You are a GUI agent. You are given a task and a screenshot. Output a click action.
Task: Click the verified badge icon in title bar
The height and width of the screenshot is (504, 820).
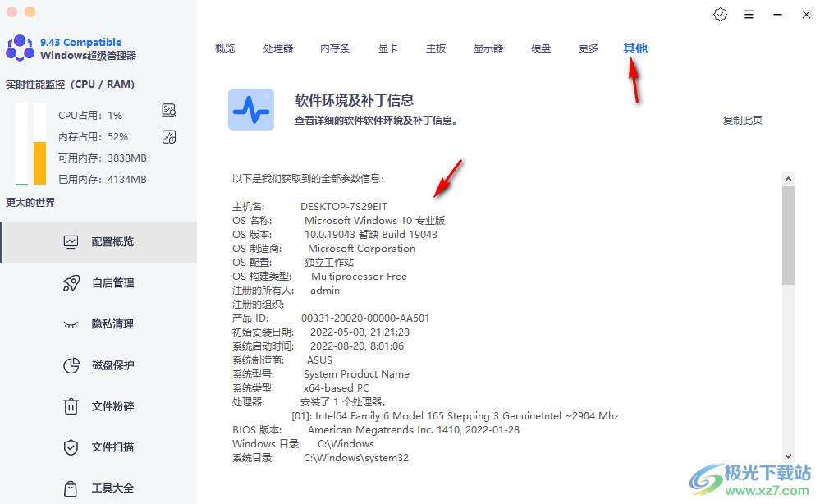(720, 15)
